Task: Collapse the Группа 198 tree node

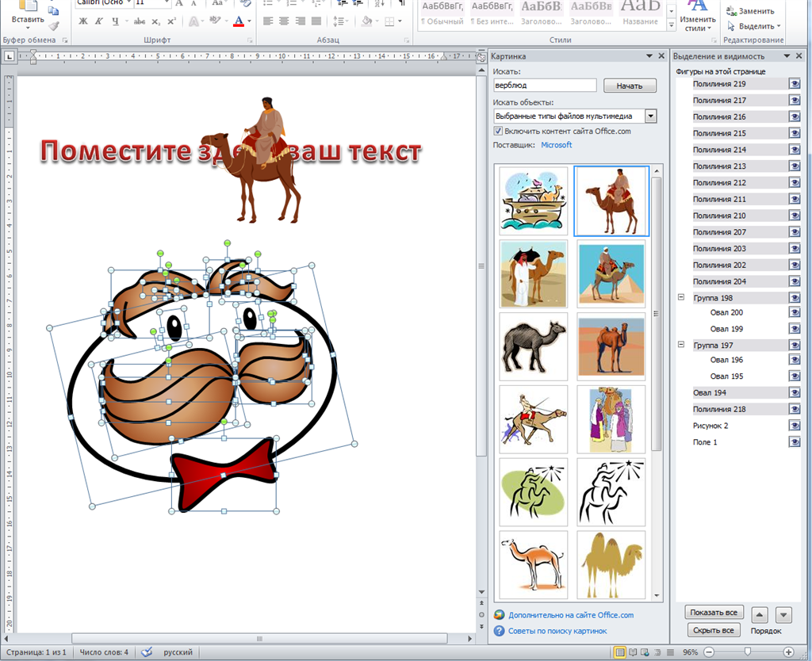Action: (681, 297)
